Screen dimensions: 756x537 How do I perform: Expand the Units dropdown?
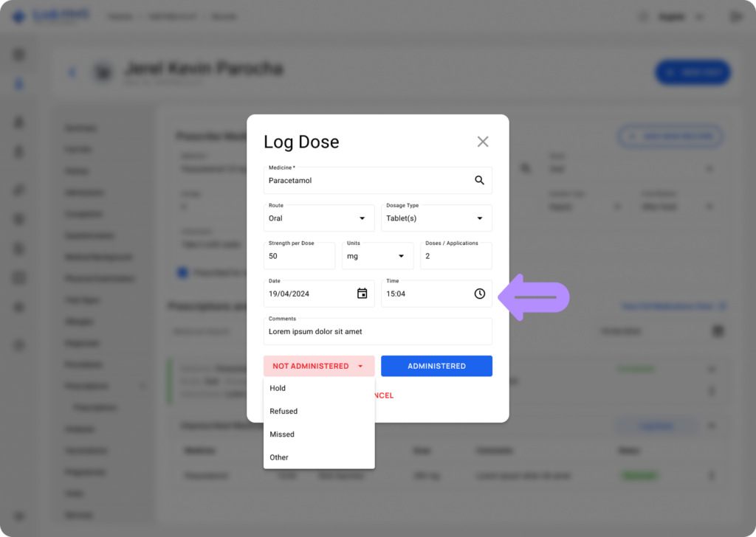pyautogui.click(x=401, y=256)
